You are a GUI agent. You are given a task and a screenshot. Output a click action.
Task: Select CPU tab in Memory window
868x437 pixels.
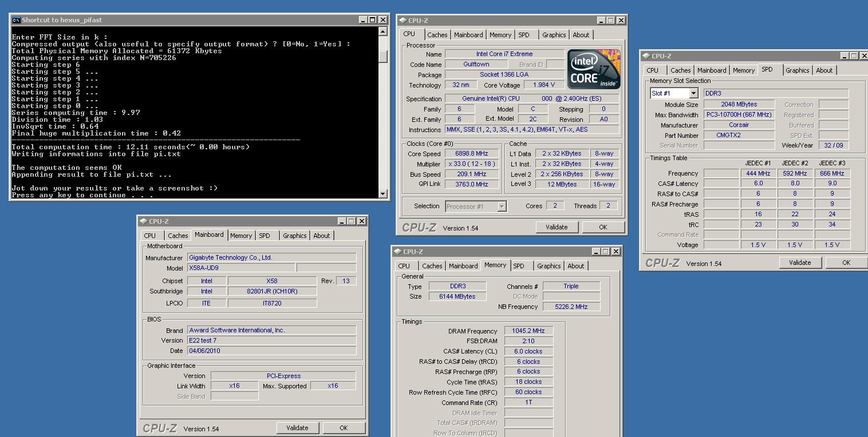[x=404, y=266]
